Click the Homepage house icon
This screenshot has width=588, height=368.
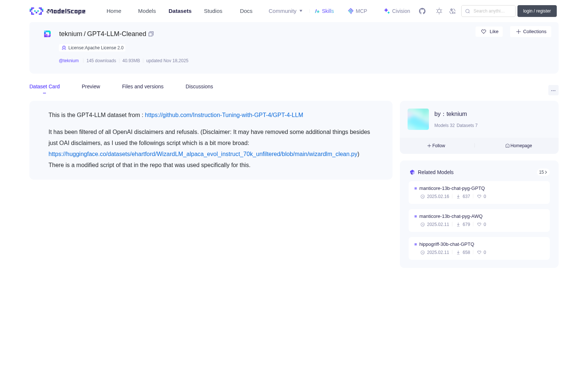click(x=508, y=146)
